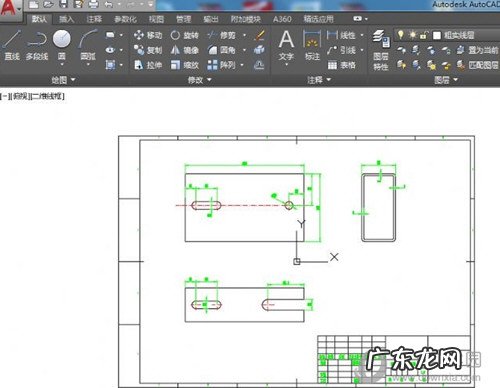Select the Polyline (多段线) tool
Image resolution: width=500 pixels, height=388 pixels.
[37, 46]
